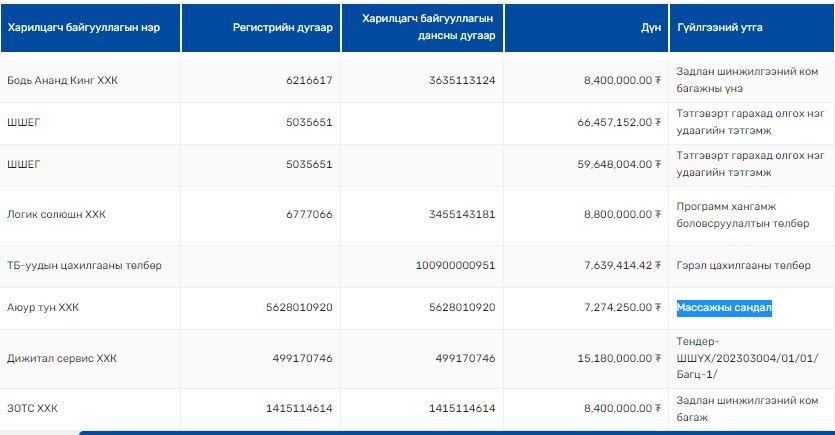Click the 'Харилцагч байгууллагын дансны дугаар' header
The width and height of the screenshot is (835, 435).
[x=420, y=27]
